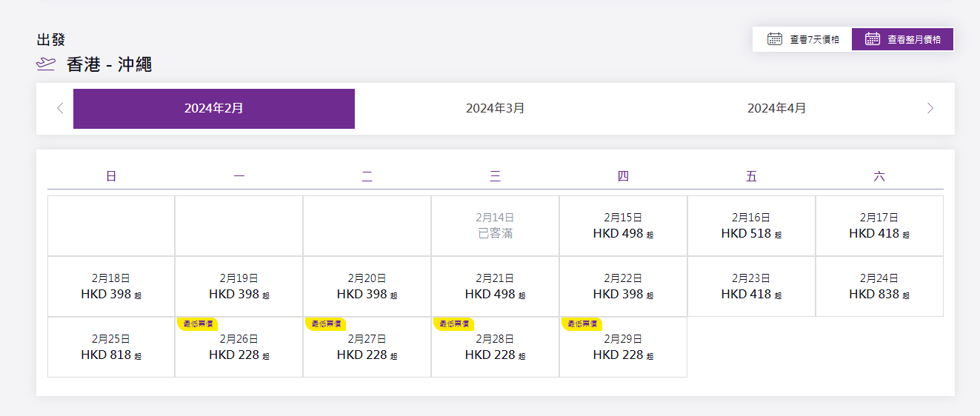
Task: Click the lowest fare badge on 2月29日
Action: pos(581,323)
